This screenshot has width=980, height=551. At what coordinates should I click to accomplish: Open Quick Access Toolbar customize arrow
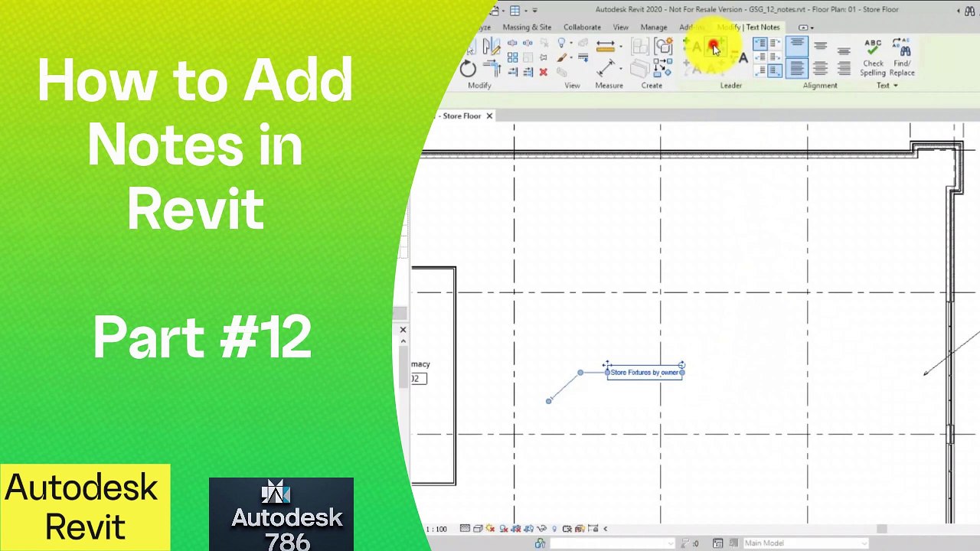(534, 11)
